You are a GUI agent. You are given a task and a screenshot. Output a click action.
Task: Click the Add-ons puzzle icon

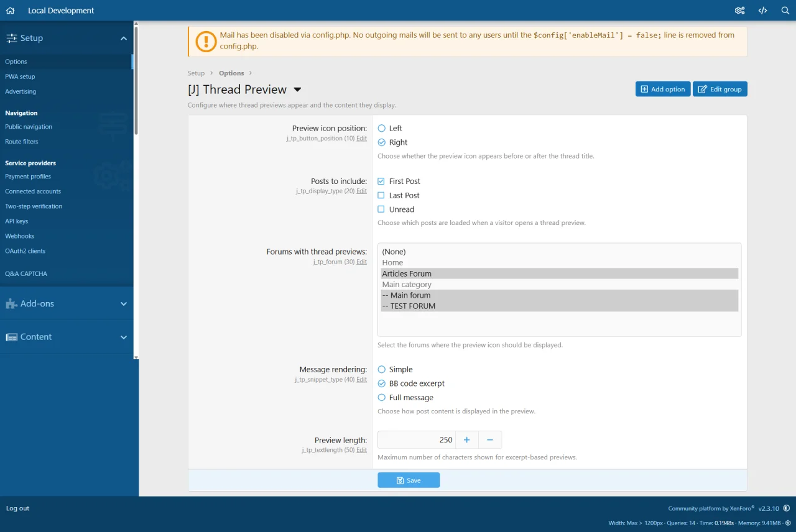[x=11, y=304]
